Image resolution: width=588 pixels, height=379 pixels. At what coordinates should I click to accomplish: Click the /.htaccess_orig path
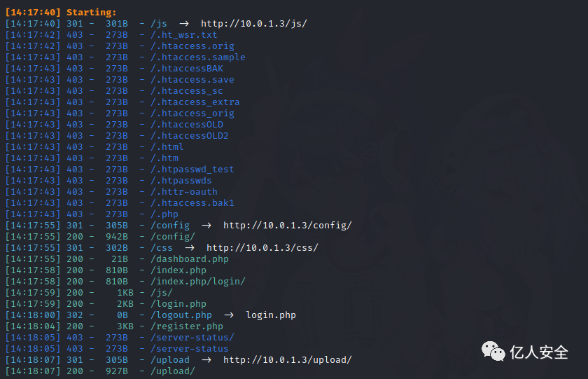(192, 113)
